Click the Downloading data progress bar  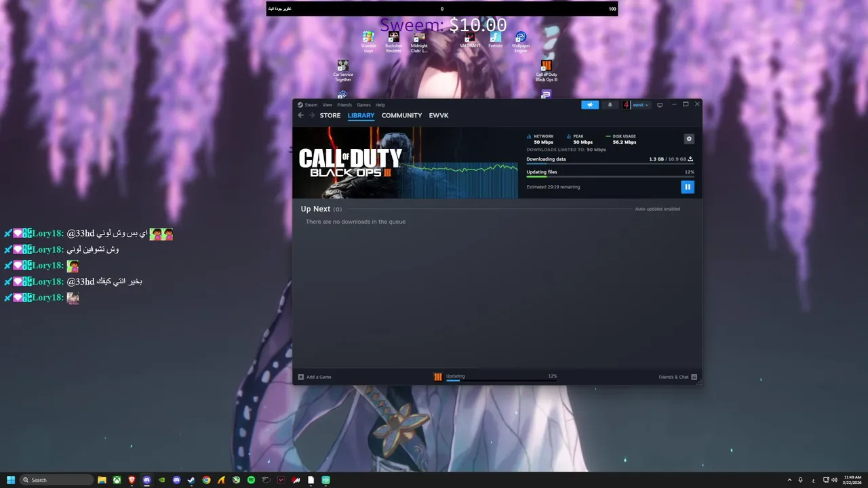click(x=610, y=164)
